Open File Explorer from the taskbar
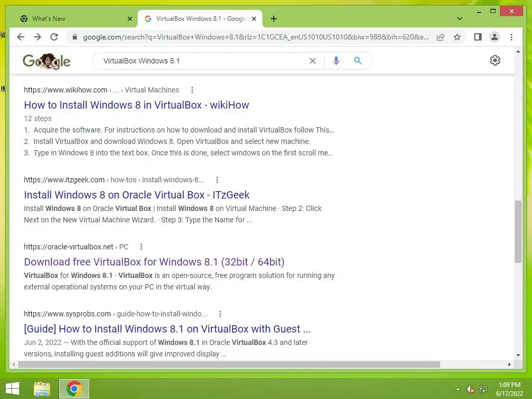The image size is (532, 399). pos(42,389)
